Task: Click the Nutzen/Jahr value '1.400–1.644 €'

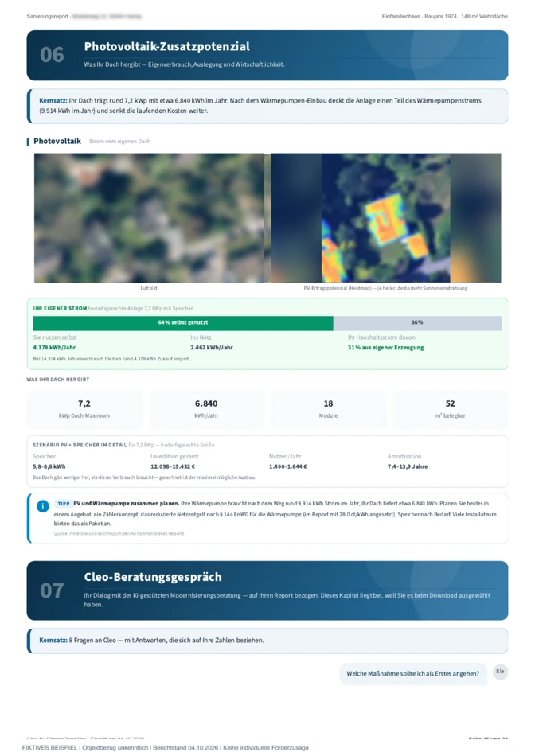Action: [x=287, y=466]
